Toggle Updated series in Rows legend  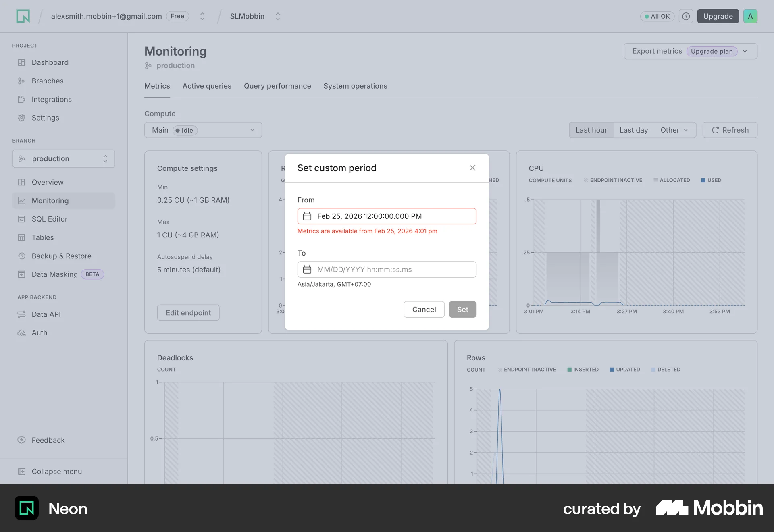(x=625, y=370)
